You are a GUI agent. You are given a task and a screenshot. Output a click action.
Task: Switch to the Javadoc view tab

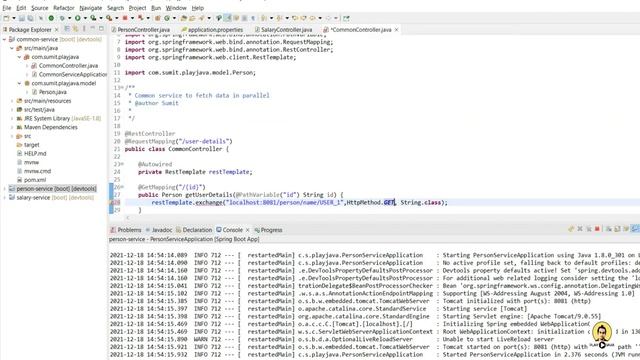point(159,230)
